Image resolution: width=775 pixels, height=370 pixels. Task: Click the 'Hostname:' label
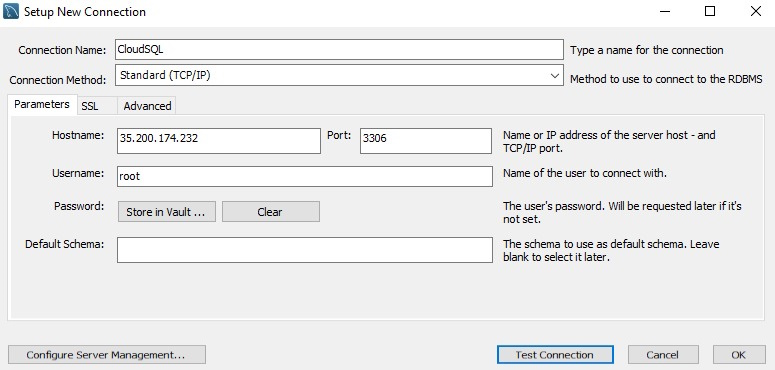[78, 135]
